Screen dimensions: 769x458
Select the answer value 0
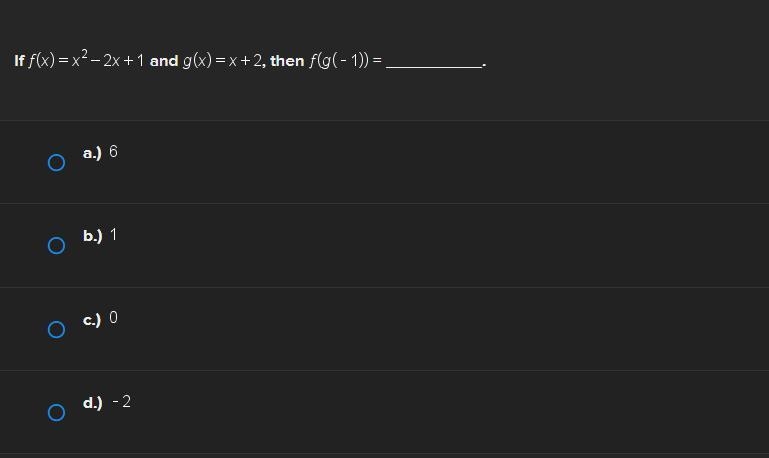click(x=113, y=318)
